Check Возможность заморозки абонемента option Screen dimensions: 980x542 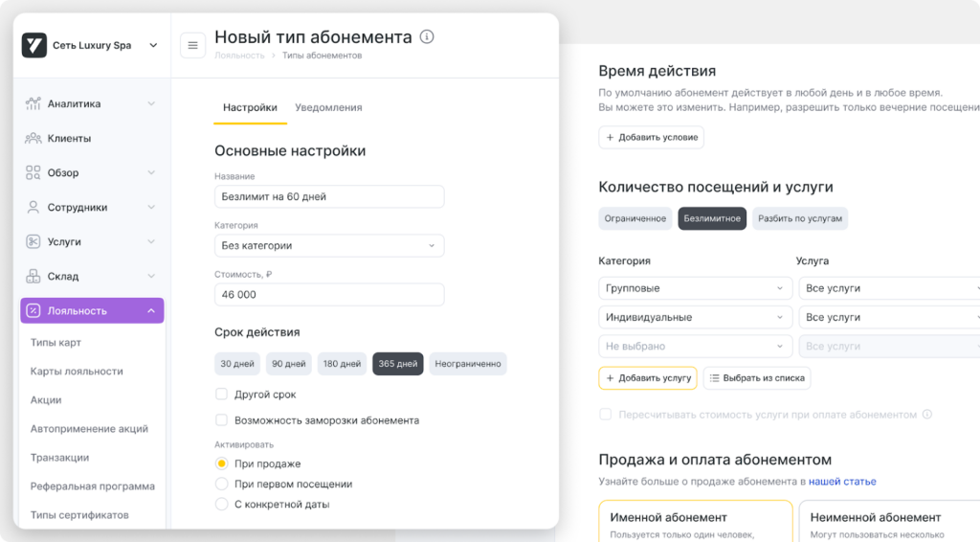point(221,419)
